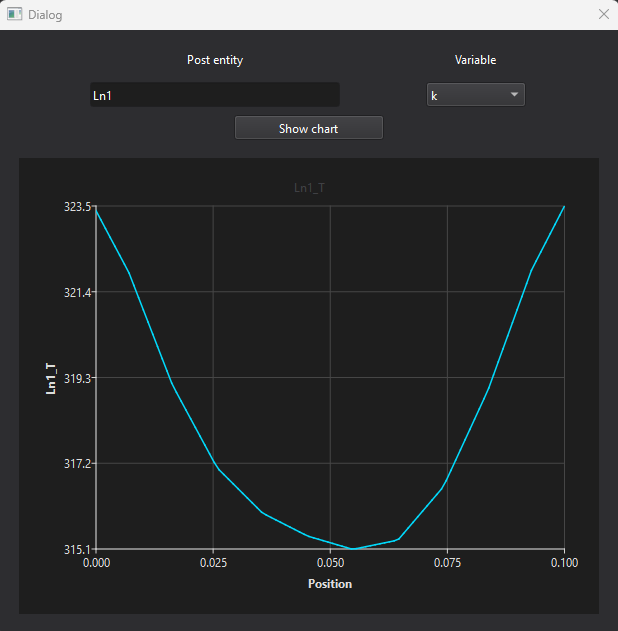The image size is (618, 631).
Task: Click the vertical Ln1_T axis title
Action: pos(51,378)
